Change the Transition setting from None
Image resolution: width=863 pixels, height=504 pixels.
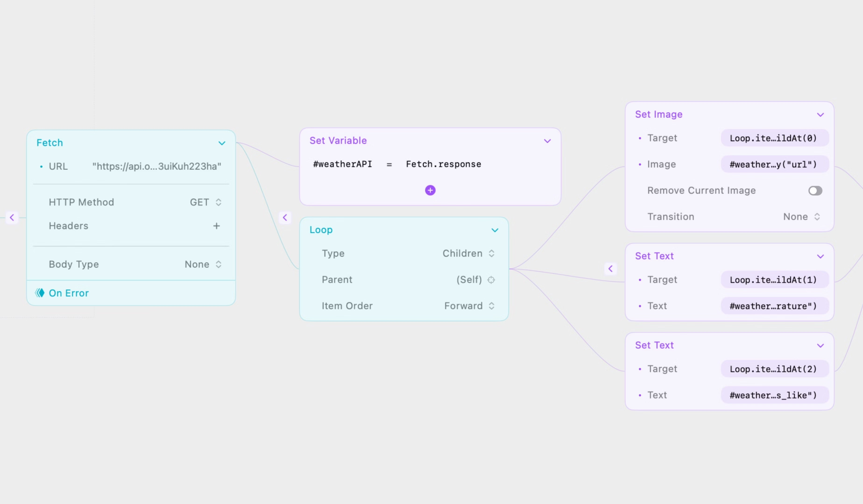click(x=801, y=216)
